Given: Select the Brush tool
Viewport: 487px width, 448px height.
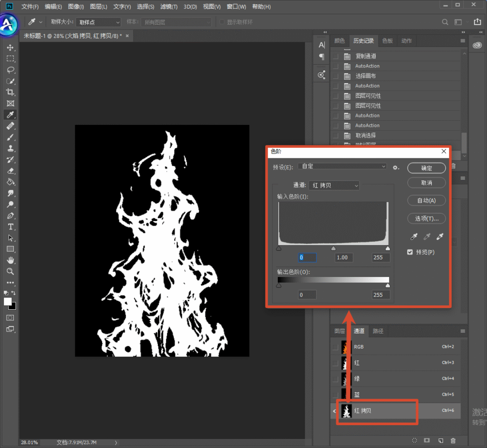Looking at the screenshot, I should tap(10, 137).
